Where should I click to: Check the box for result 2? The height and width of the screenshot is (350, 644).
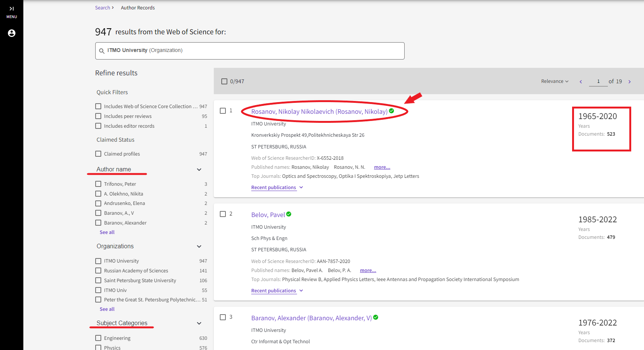click(223, 214)
